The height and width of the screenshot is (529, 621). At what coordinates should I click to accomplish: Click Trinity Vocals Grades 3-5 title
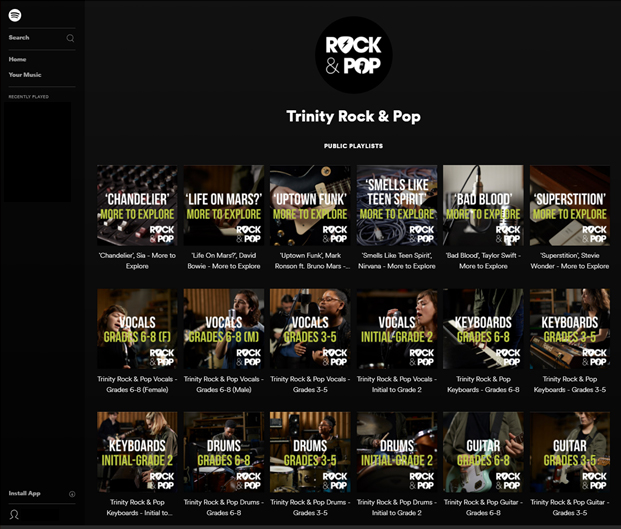point(310,384)
